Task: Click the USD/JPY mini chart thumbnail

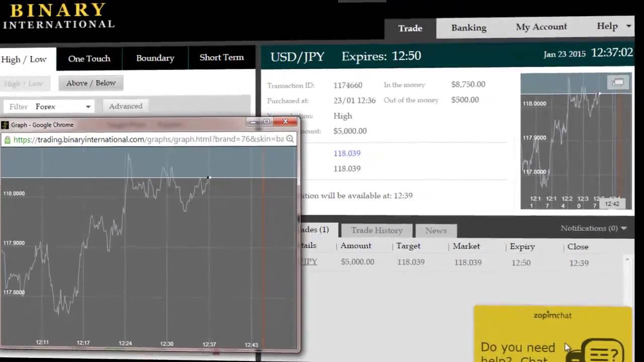Action: click(576, 141)
